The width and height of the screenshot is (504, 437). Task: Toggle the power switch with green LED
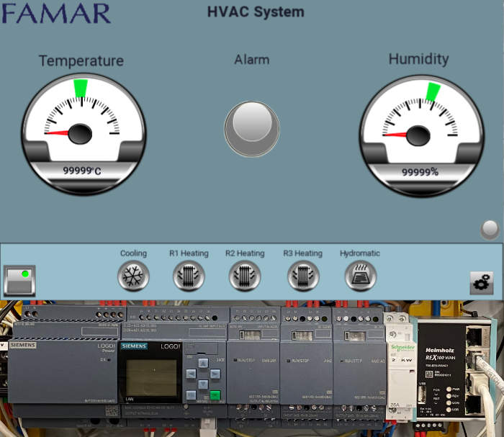coord(19,280)
